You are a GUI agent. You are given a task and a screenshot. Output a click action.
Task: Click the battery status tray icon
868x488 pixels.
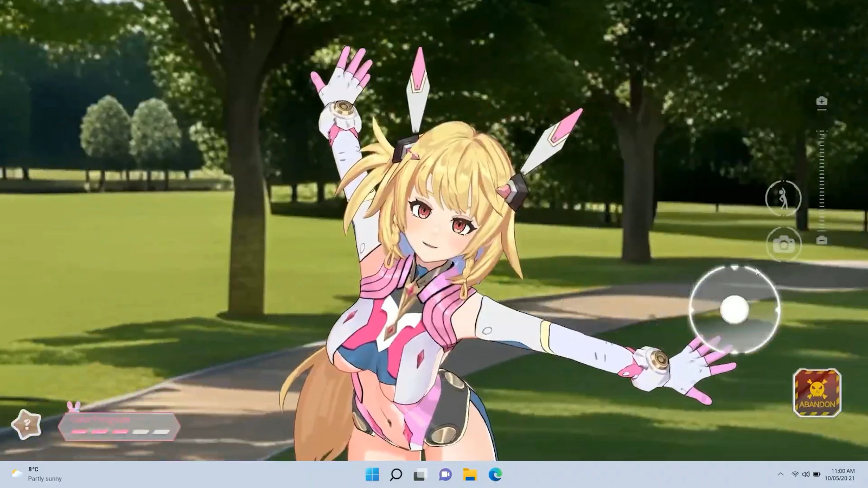[x=816, y=474]
